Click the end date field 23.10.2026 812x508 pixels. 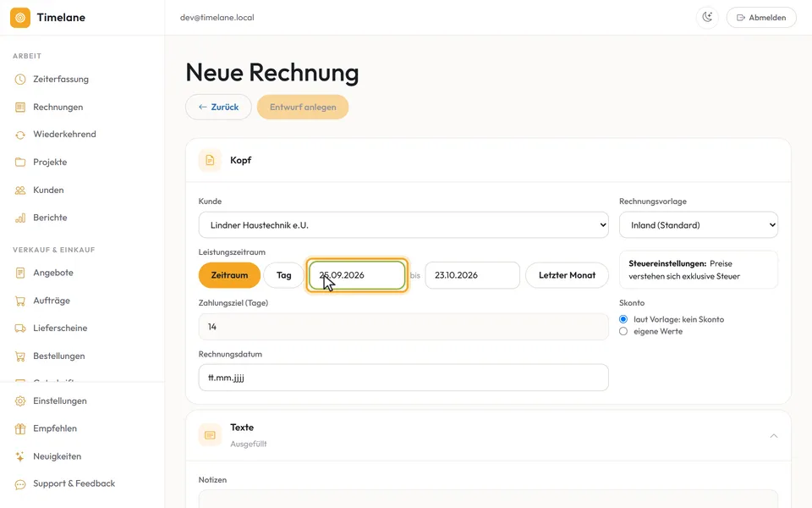(x=472, y=275)
